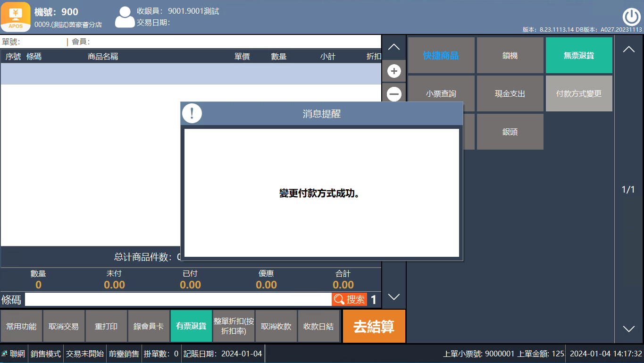
Task: Click the 小計 column header
Action: pyautogui.click(x=328, y=57)
